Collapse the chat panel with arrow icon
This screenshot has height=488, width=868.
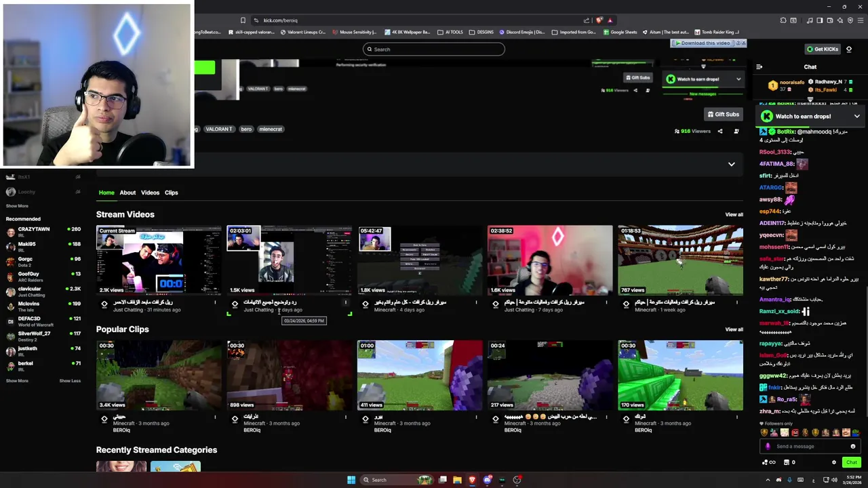[759, 67]
